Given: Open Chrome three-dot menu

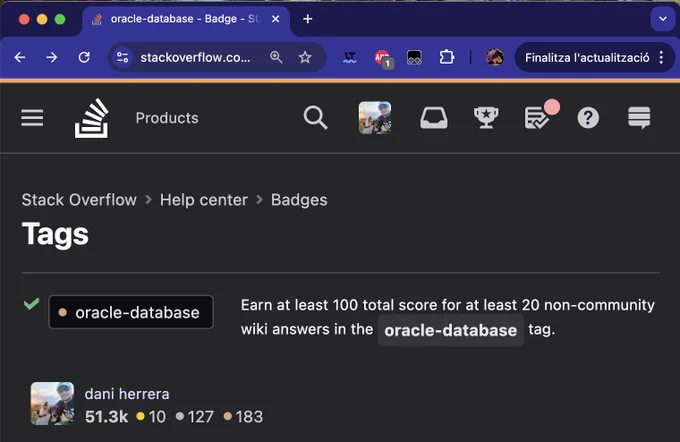Looking at the screenshot, I should 661,57.
